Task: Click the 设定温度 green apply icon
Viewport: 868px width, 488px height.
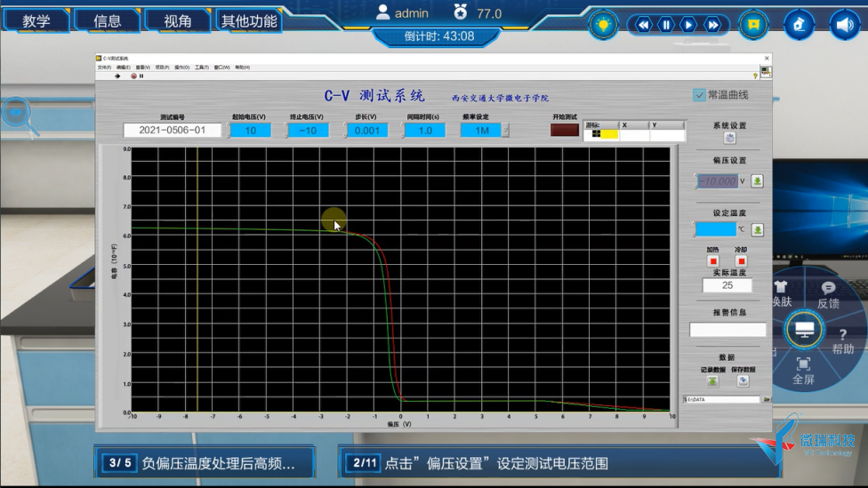Action: pyautogui.click(x=758, y=229)
